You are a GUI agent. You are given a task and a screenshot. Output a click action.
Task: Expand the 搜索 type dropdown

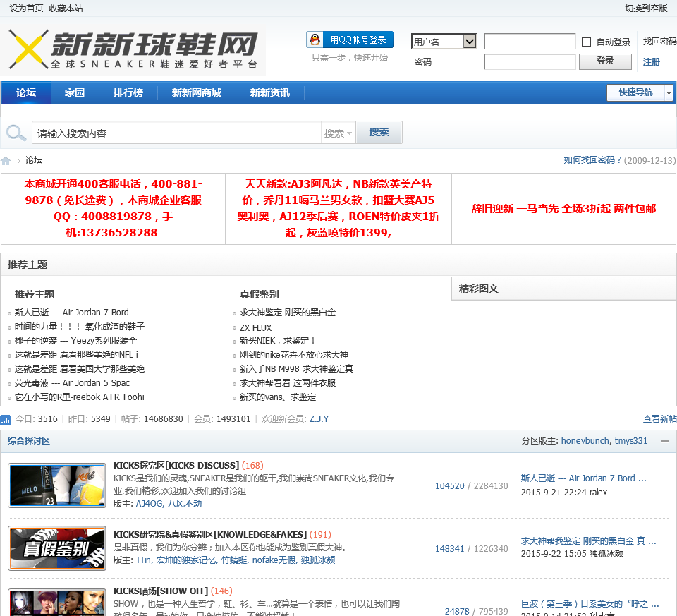pyautogui.click(x=338, y=133)
